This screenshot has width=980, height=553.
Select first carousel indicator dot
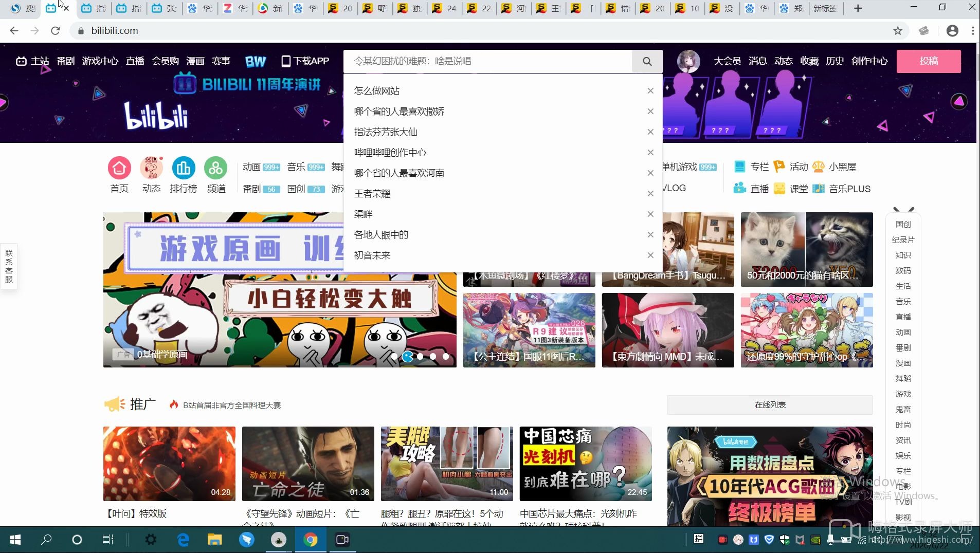(394, 356)
